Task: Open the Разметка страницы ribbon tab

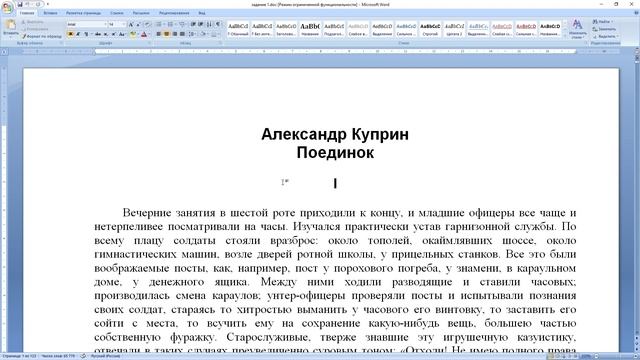Action: (x=83, y=13)
